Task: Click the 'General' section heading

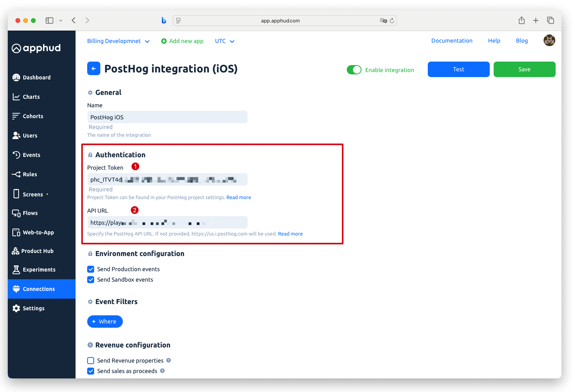Action: point(108,93)
